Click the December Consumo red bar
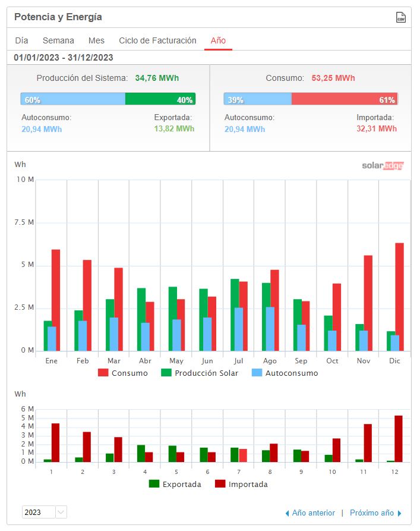This screenshot has width=420, height=531. click(399, 297)
